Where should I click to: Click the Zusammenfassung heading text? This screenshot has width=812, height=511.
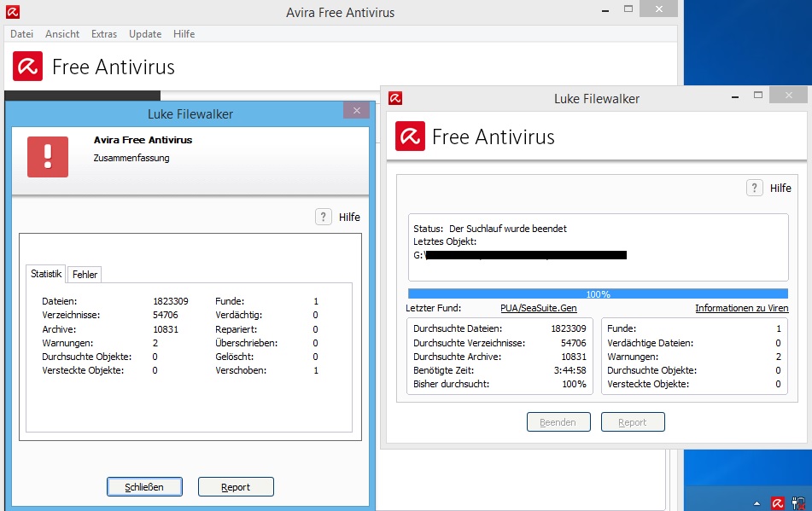tap(131, 158)
